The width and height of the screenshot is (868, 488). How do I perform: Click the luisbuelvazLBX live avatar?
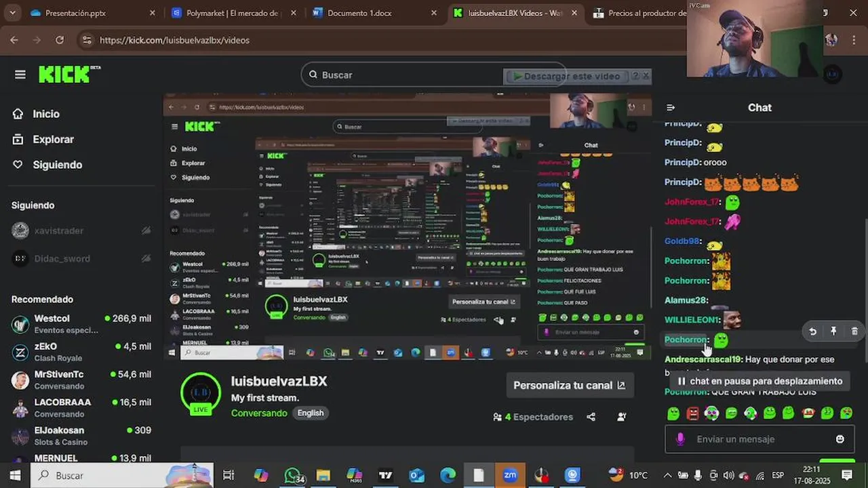(201, 393)
